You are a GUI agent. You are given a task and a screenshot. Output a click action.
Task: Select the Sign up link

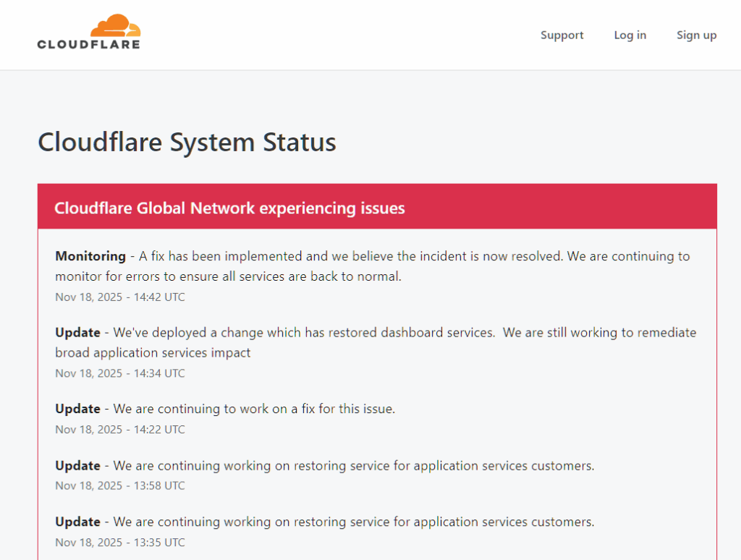pos(696,35)
